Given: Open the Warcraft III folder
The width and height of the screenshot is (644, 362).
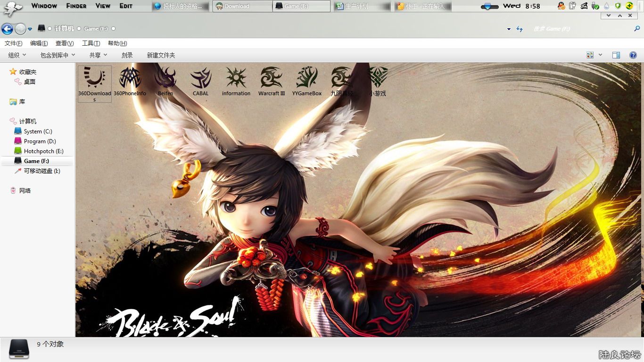Looking at the screenshot, I should coord(272,79).
